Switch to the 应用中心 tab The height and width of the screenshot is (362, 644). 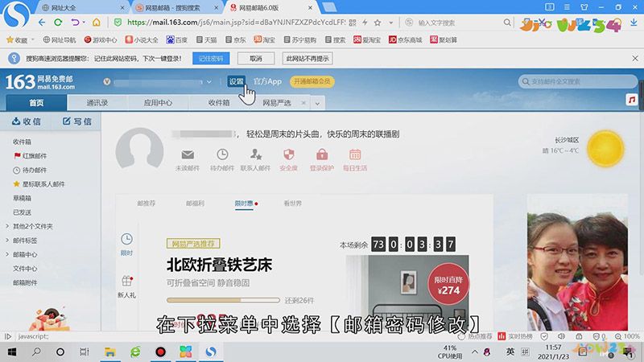(158, 103)
